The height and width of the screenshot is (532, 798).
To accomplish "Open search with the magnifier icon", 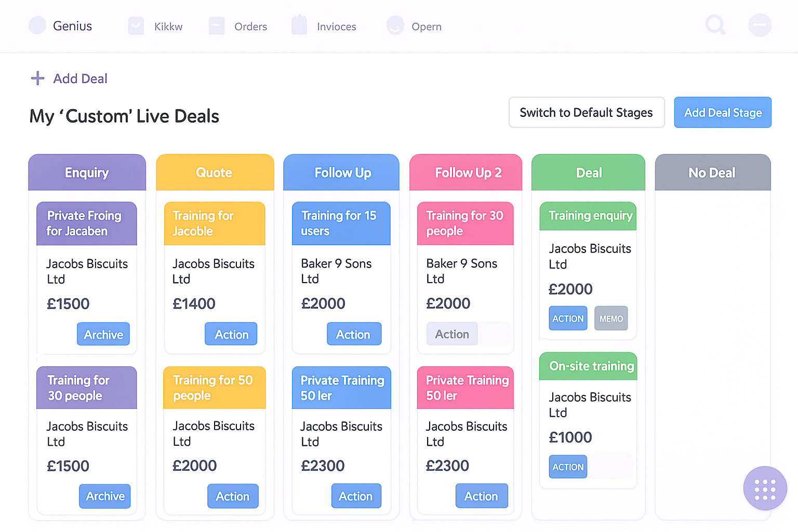I will pyautogui.click(x=715, y=25).
